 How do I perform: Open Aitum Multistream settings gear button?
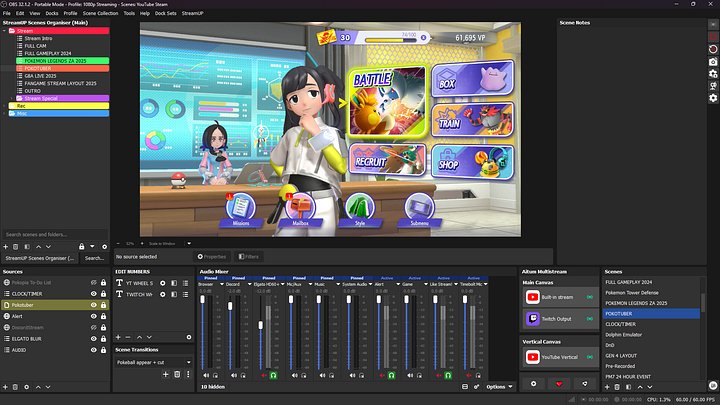(534, 384)
